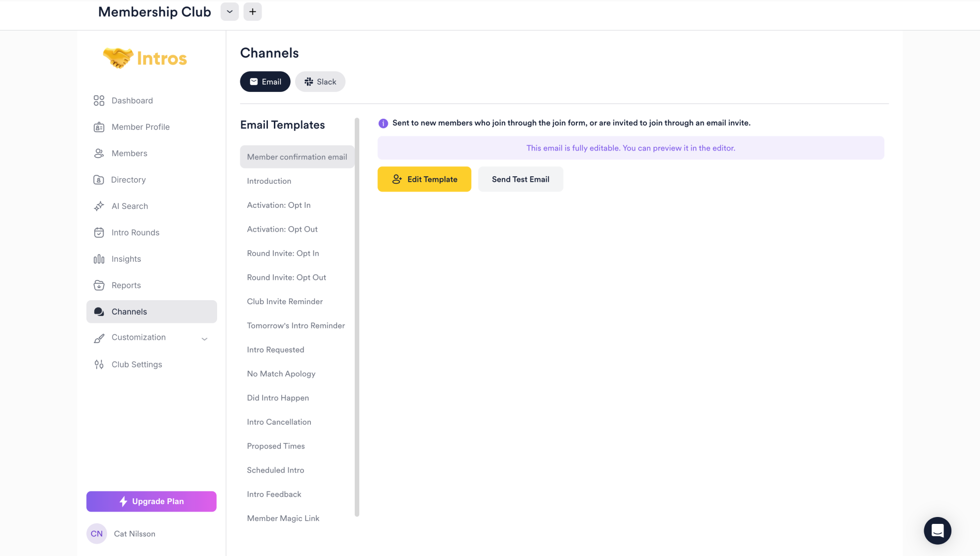Click the Upgrade Plan button

[151, 501]
